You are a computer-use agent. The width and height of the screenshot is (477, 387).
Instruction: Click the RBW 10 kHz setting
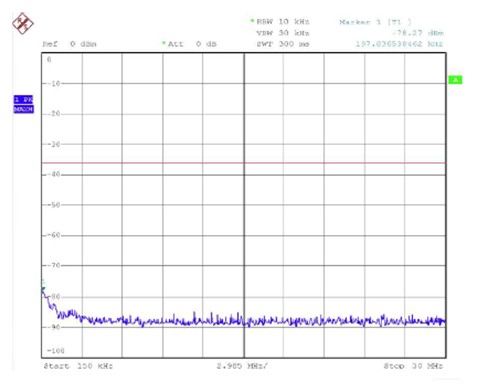(282, 22)
